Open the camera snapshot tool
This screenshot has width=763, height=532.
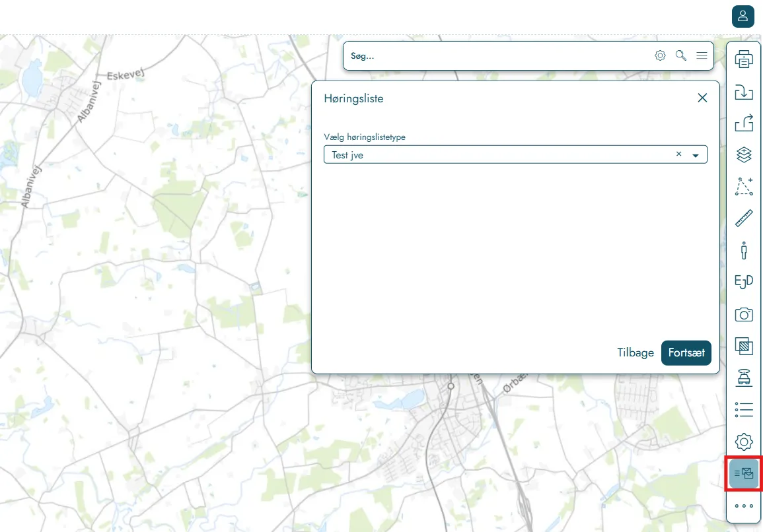pyautogui.click(x=744, y=314)
